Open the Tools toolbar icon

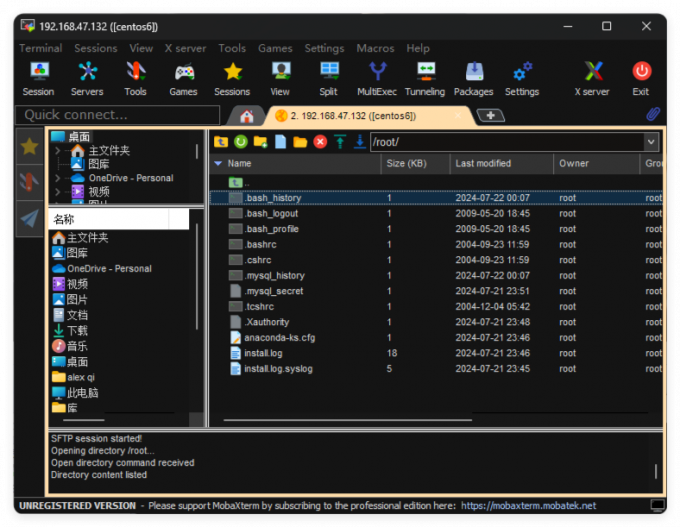tap(135, 79)
